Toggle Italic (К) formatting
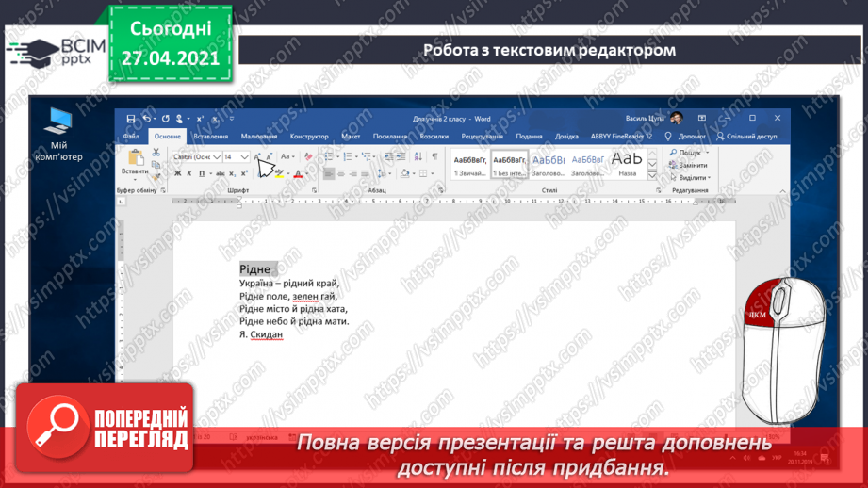The image size is (868, 488). (x=189, y=173)
